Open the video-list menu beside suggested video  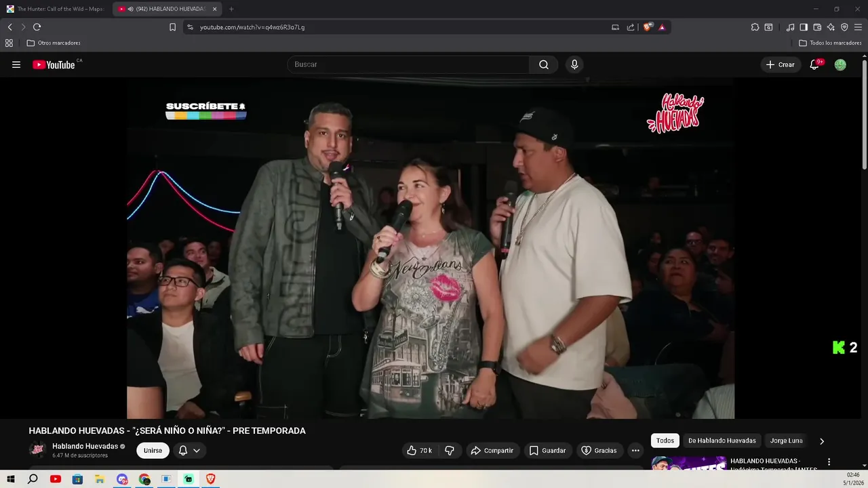tap(829, 462)
